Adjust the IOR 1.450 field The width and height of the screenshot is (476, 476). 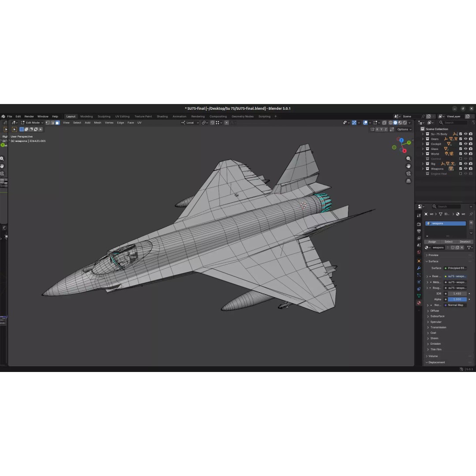[x=457, y=294]
